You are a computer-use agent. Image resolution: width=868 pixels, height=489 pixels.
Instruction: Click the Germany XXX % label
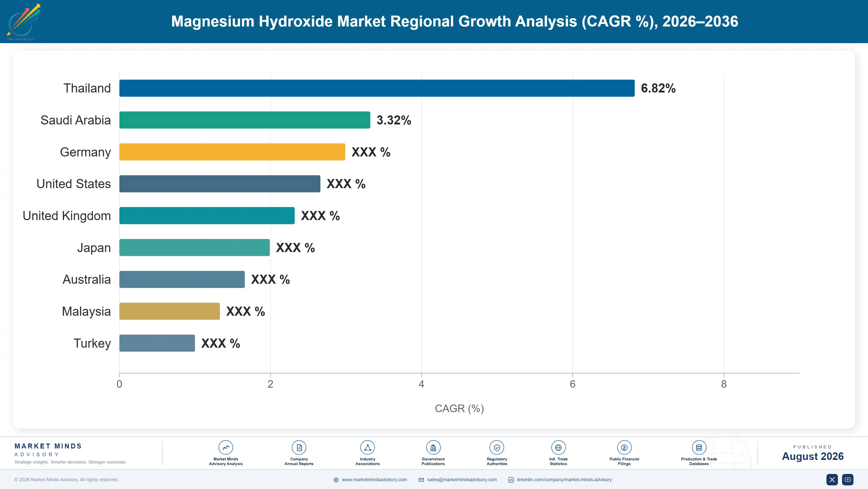[x=371, y=152]
